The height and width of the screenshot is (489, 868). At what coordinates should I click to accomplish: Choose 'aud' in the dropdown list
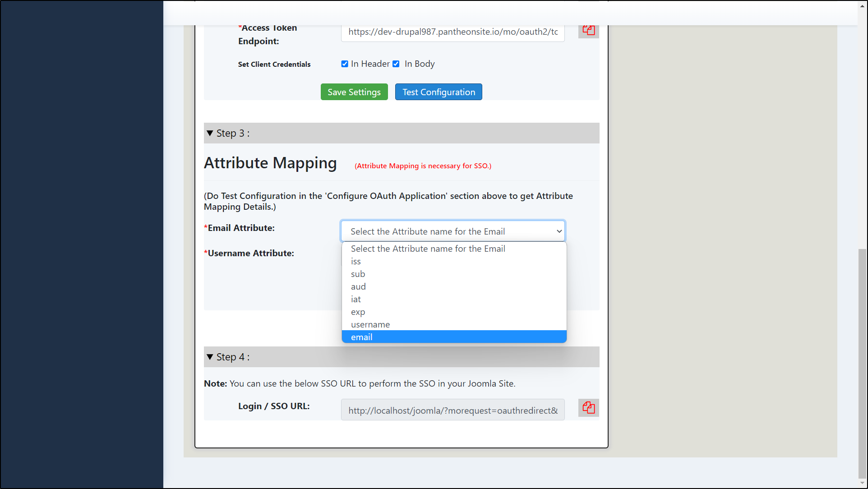click(454, 286)
